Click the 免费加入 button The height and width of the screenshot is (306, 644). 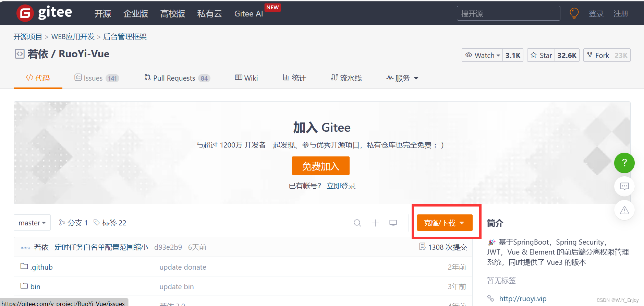click(x=320, y=166)
